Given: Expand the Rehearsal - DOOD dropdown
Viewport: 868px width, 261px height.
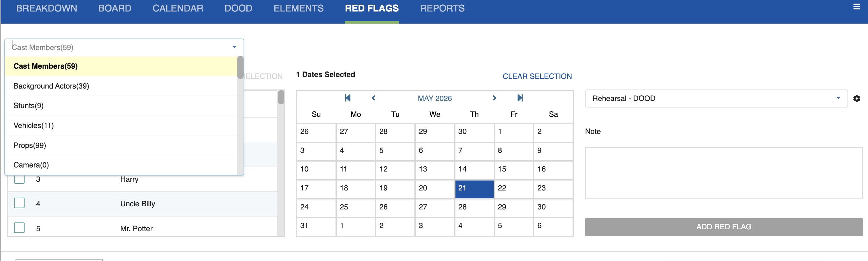Looking at the screenshot, I should tap(838, 98).
